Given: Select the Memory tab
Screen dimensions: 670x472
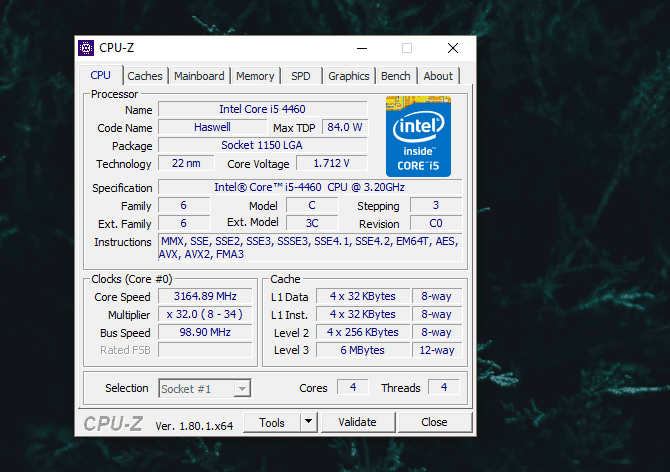Looking at the screenshot, I should point(255,76).
